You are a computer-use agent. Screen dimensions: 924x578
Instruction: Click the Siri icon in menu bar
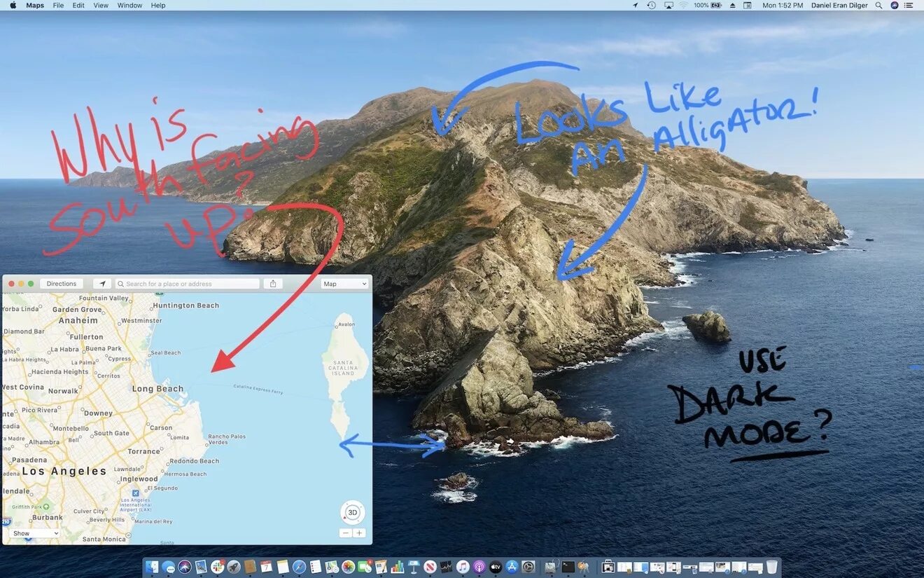[x=894, y=5]
